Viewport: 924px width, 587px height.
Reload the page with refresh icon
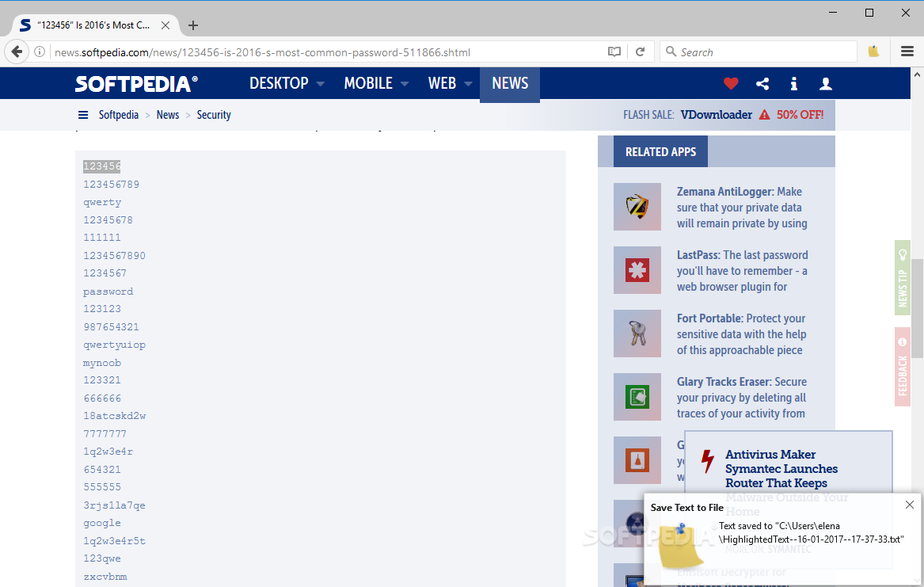[640, 51]
